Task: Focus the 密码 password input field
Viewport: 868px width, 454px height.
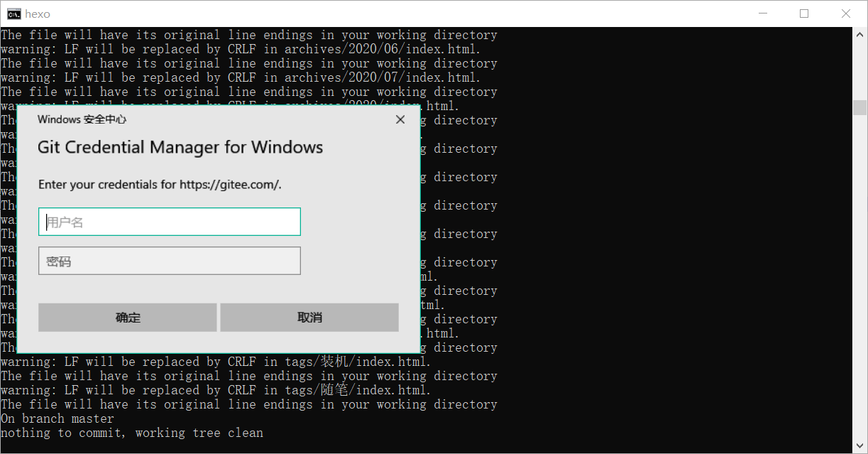Action: click(x=170, y=261)
